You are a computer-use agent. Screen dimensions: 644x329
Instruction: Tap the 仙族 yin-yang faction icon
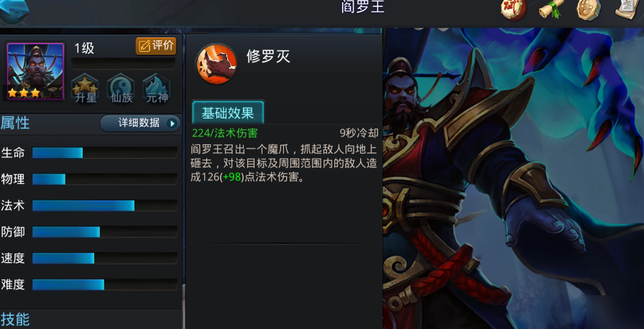coord(121,88)
